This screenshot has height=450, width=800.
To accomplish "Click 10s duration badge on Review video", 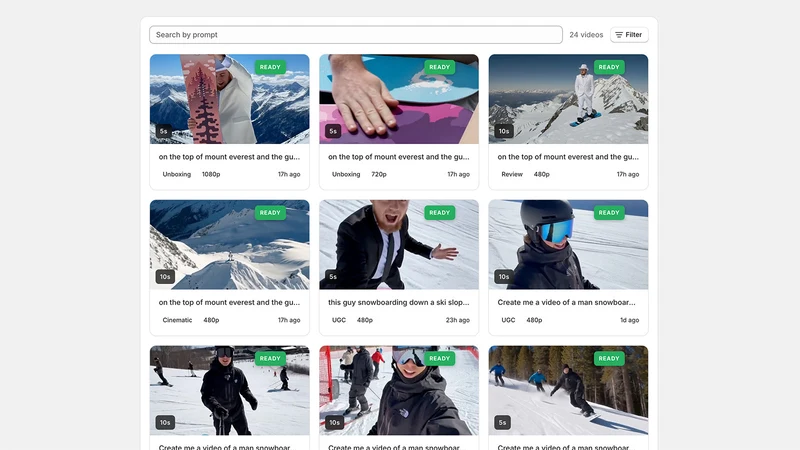I will point(504,131).
